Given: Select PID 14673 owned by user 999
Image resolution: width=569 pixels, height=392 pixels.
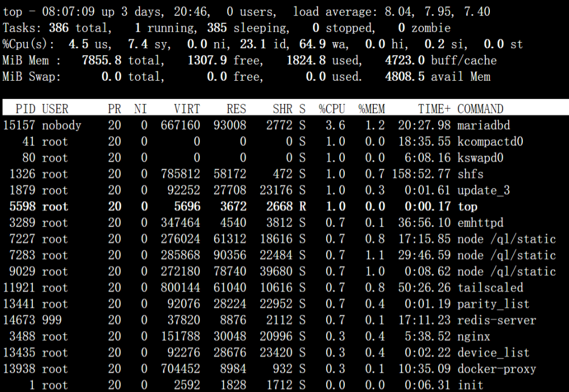Looking at the screenshot, I should [19, 320].
